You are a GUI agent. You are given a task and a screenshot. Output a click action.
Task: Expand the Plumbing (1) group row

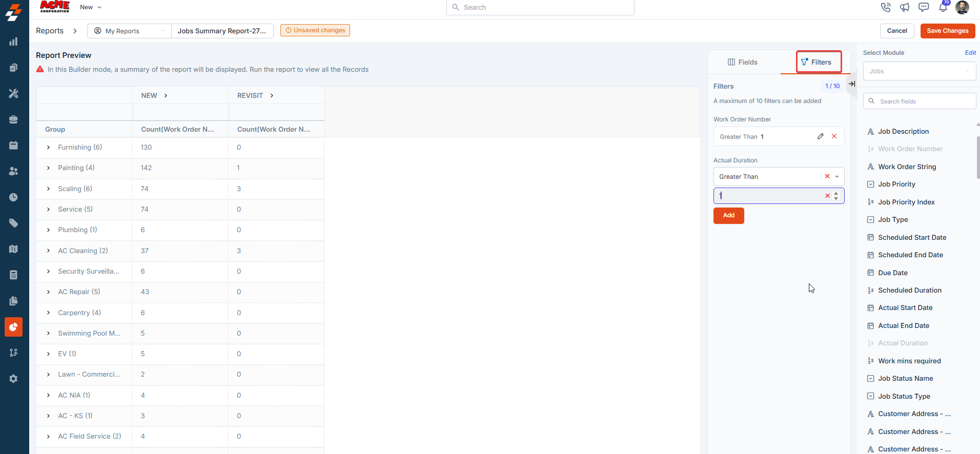(48, 230)
